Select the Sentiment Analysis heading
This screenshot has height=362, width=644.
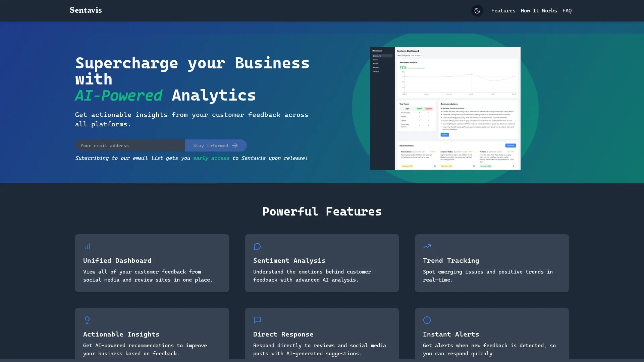pos(289,260)
